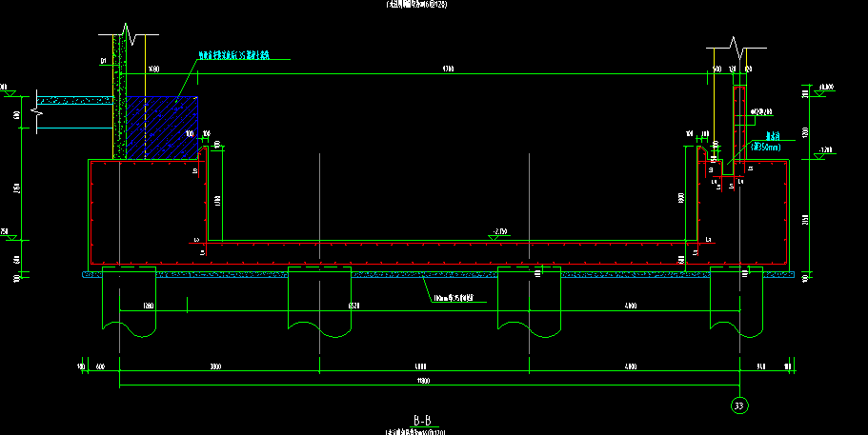The image size is (868, 435).
Task: Click the break line symbol atop the right wall
Action: pos(737,48)
